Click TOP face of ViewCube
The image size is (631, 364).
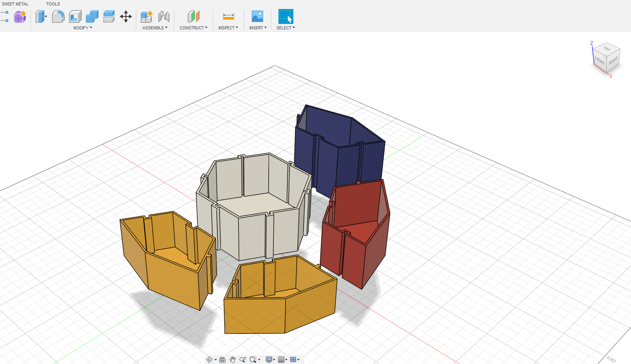pos(607,49)
